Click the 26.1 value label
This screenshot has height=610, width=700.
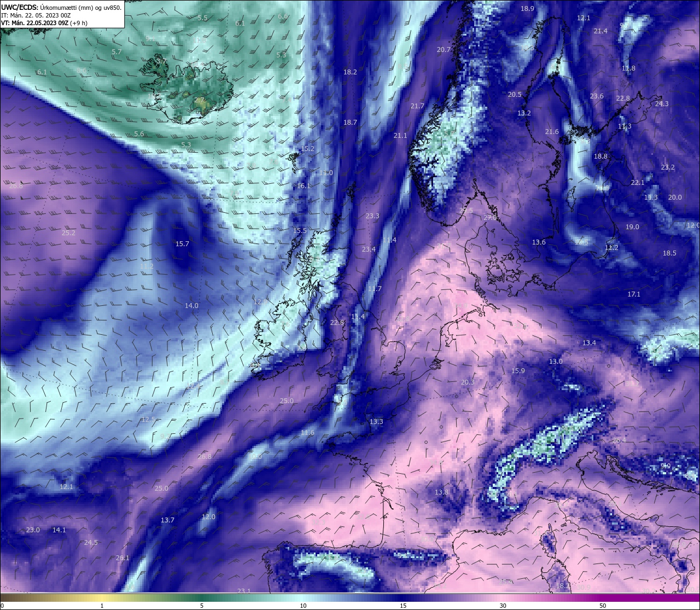[122, 558]
